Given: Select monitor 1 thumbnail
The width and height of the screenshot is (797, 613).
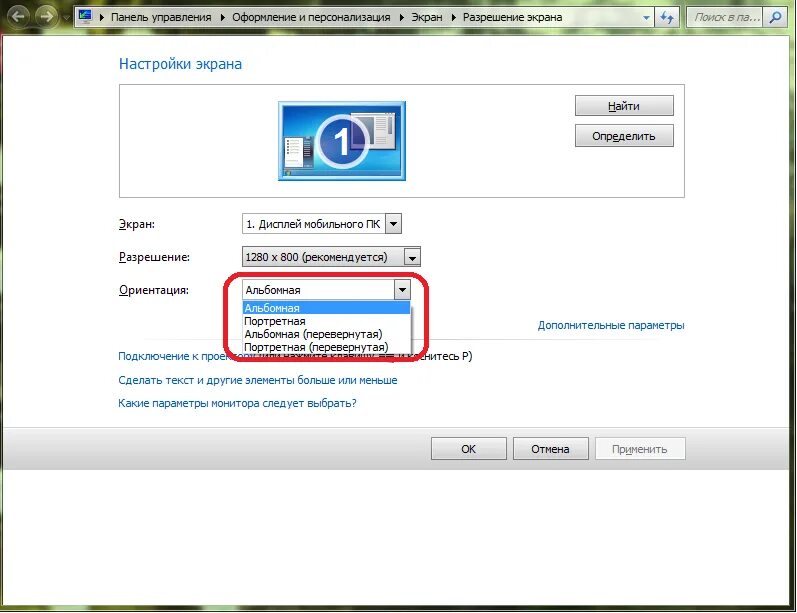Looking at the screenshot, I should click(342, 141).
